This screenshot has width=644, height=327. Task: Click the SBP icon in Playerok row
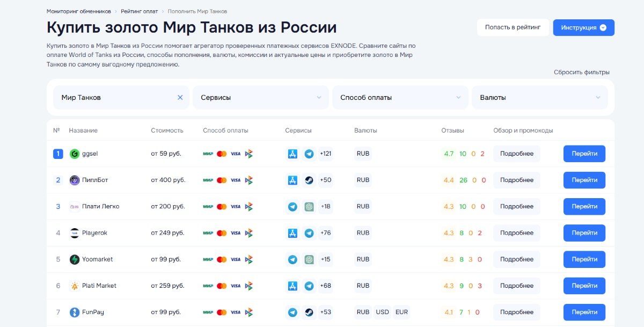click(x=248, y=233)
